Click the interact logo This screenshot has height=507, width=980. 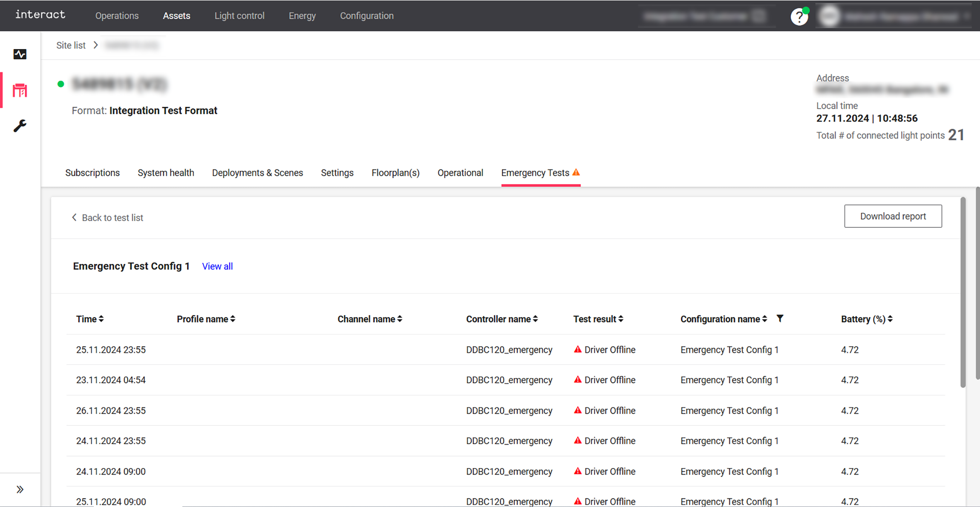coord(40,15)
